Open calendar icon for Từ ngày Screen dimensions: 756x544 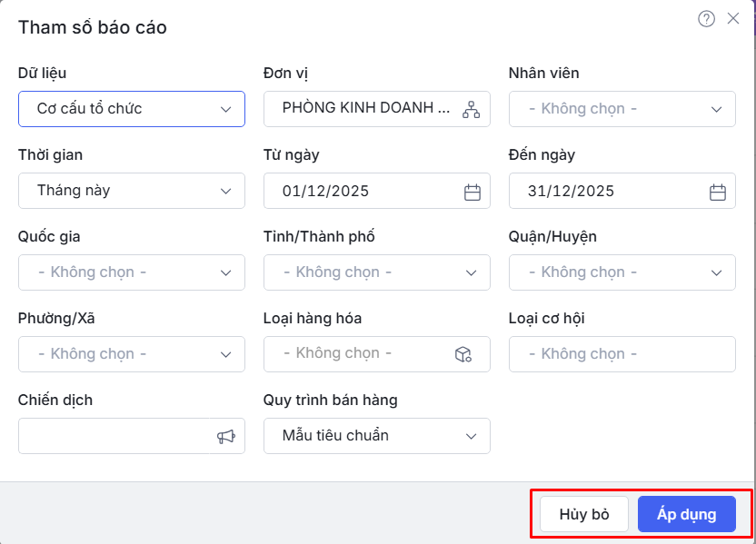click(x=472, y=192)
